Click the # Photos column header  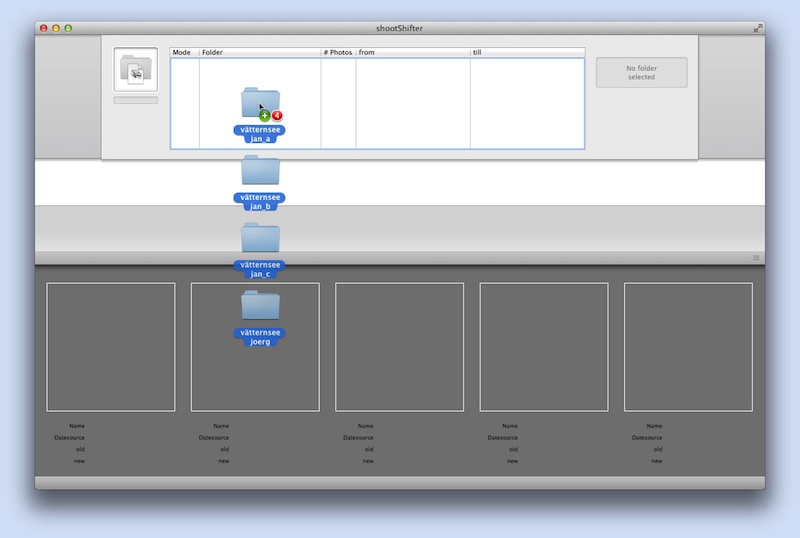(338, 52)
